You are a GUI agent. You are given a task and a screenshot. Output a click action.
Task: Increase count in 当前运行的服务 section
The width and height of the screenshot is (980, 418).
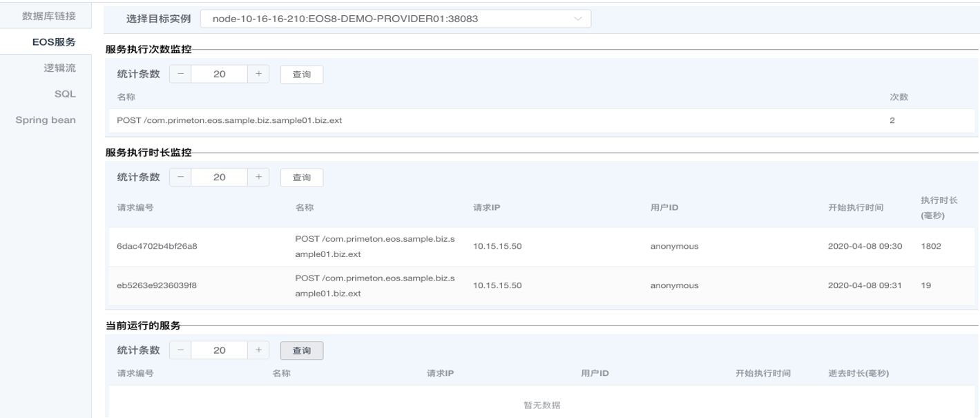[x=258, y=350]
